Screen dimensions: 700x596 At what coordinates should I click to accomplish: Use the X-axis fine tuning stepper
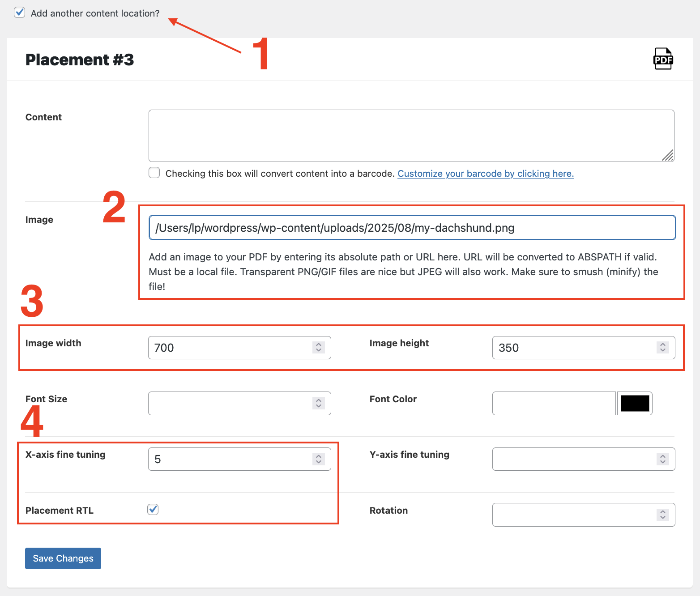(319, 459)
